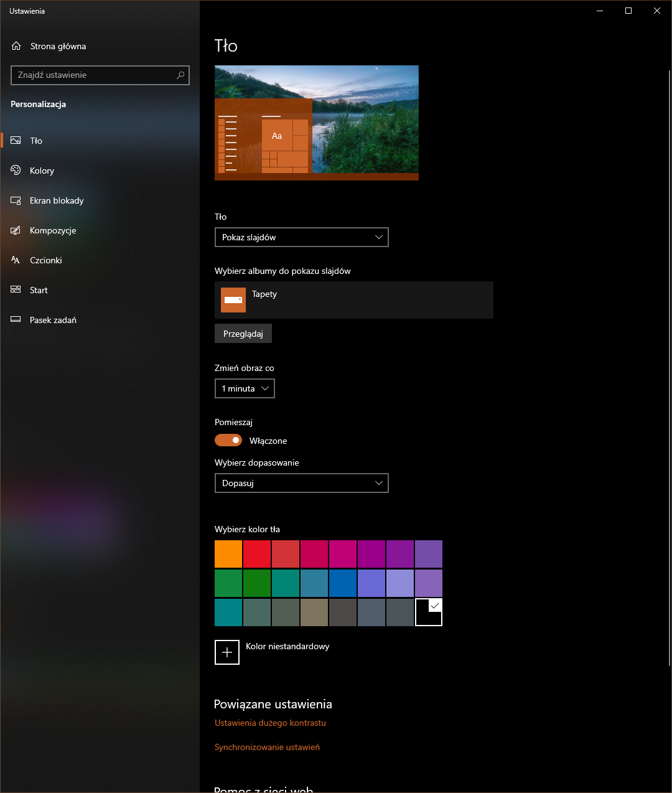
Task: Toggle the Pomieszaj shuffle switch off
Action: click(x=228, y=440)
